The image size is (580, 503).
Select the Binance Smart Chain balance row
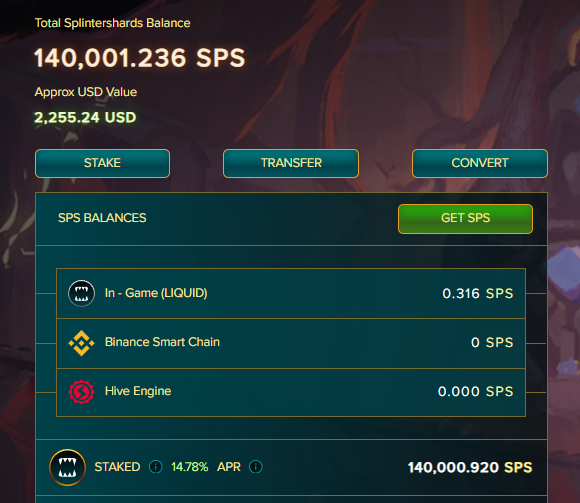click(x=291, y=343)
